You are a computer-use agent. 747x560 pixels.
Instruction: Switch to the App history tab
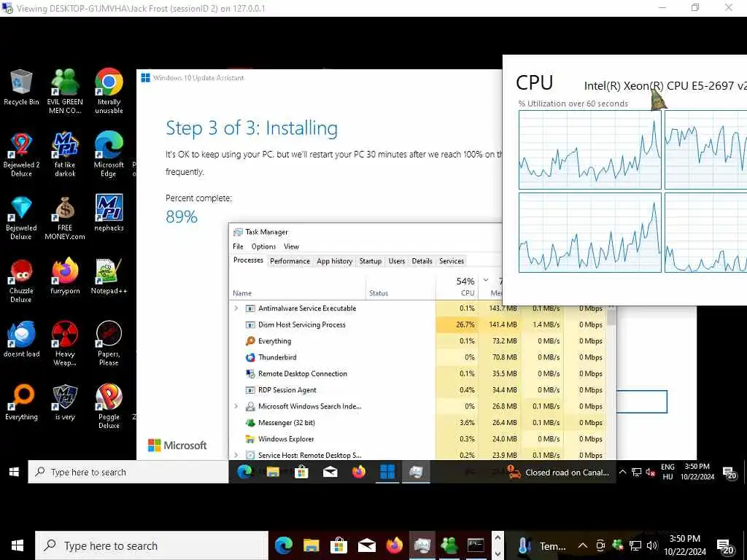tap(334, 261)
